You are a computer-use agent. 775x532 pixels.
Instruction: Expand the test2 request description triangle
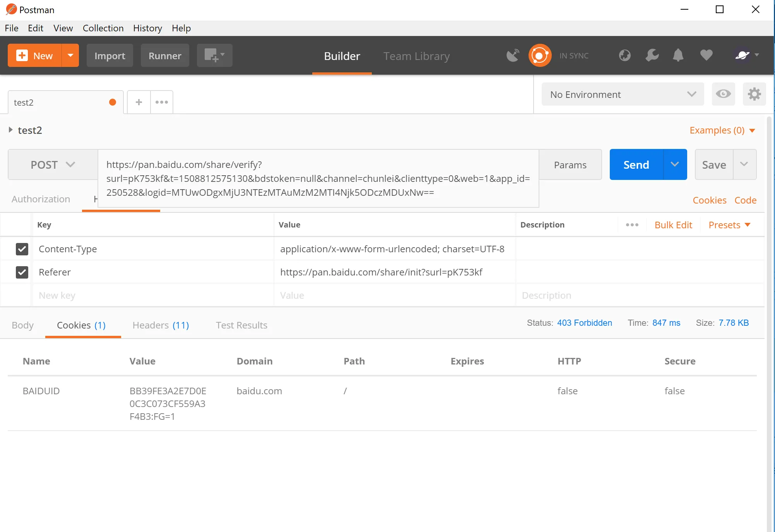click(11, 130)
